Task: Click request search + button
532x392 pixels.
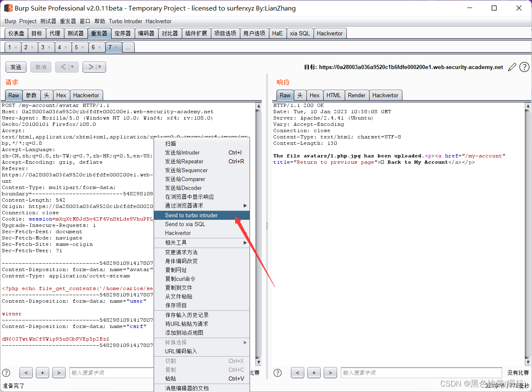Action: tap(43, 373)
